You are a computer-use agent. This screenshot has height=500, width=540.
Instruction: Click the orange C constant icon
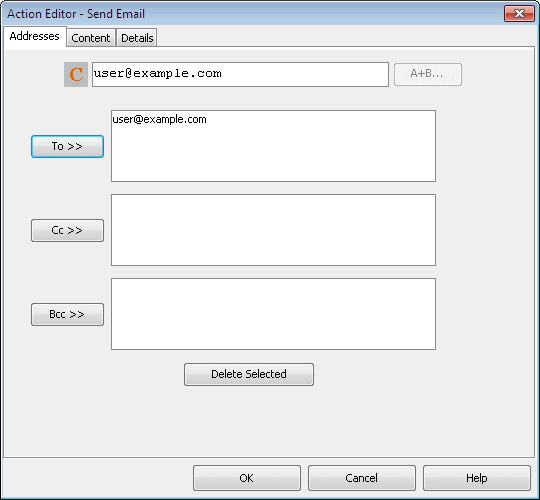(x=76, y=74)
